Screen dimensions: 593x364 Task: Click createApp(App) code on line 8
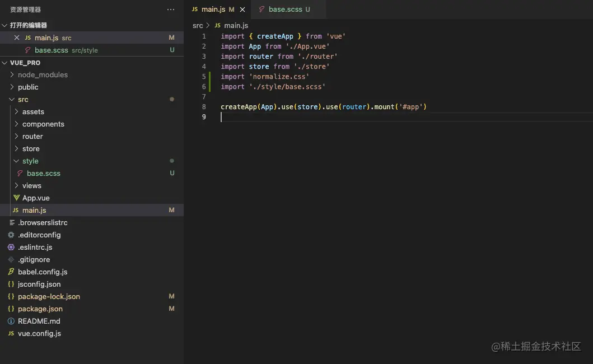(248, 107)
